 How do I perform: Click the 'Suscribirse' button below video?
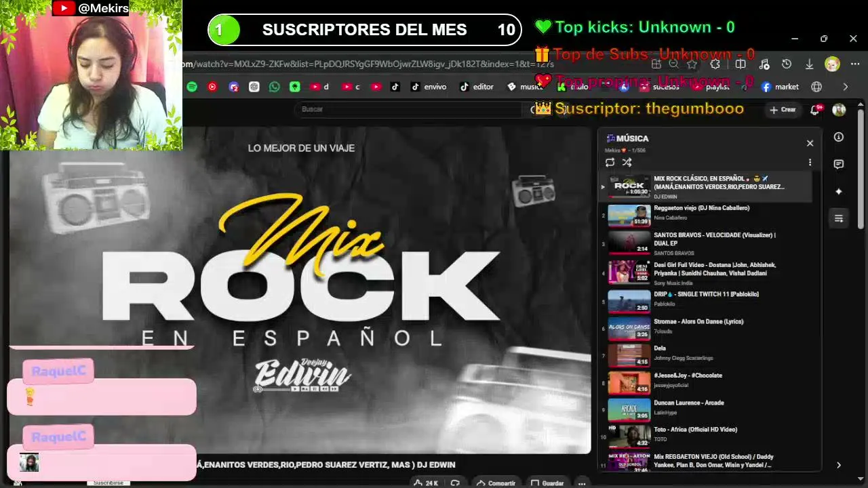[108, 483]
